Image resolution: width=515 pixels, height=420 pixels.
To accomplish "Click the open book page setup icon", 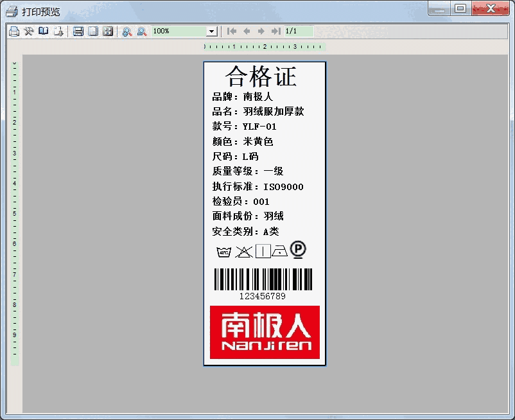I will coord(43,31).
